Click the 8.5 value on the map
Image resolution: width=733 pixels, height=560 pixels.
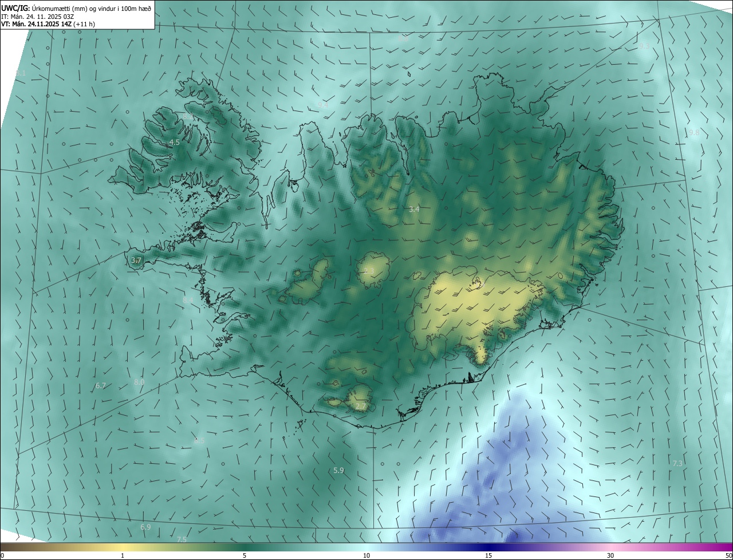click(199, 441)
